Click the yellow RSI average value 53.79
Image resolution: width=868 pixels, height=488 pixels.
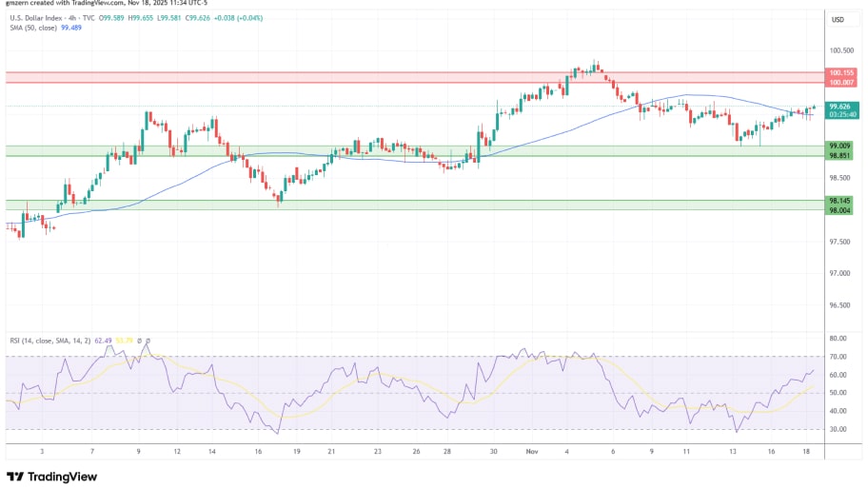pos(124,341)
